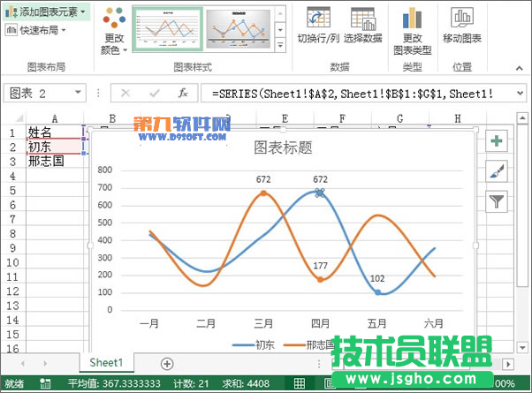Click the vertical scroll up arrow

[x=522, y=118]
